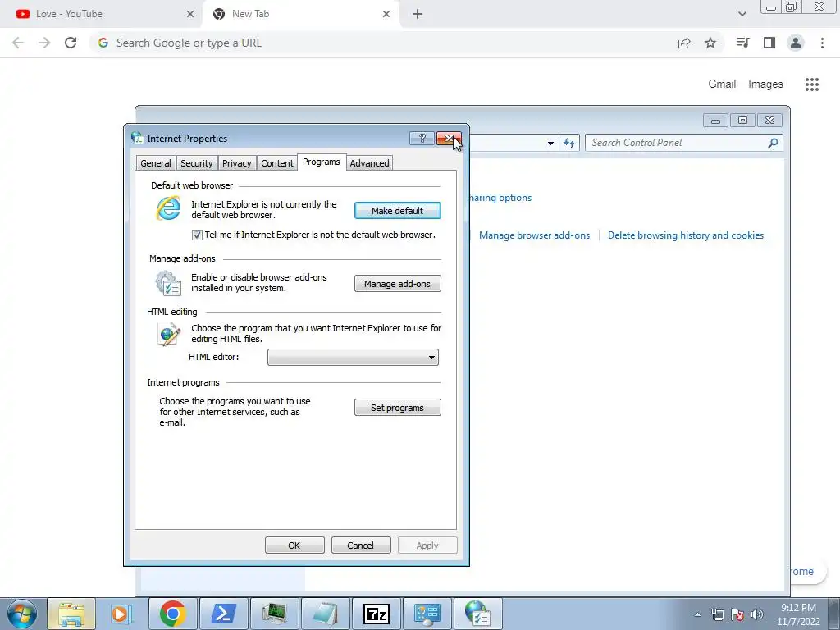Open the tab search chevron in Chrome
The image size is (840, 630).
click(742, 14)
